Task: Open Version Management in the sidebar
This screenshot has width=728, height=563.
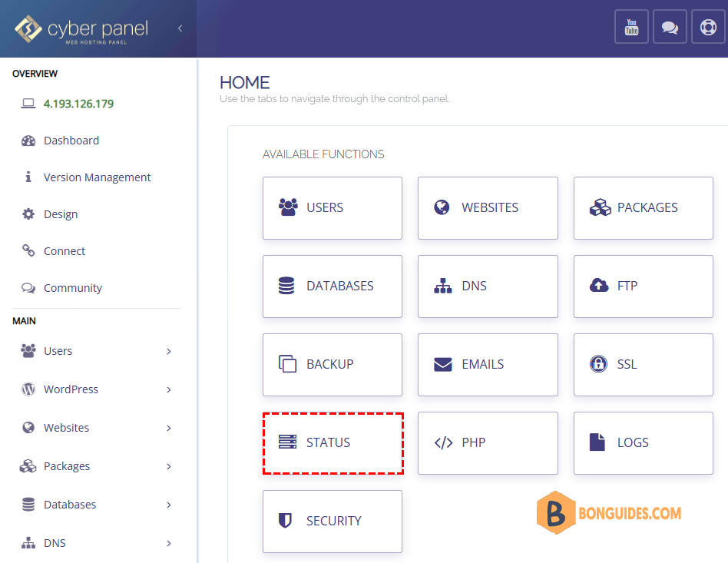Action: (97, 177)
